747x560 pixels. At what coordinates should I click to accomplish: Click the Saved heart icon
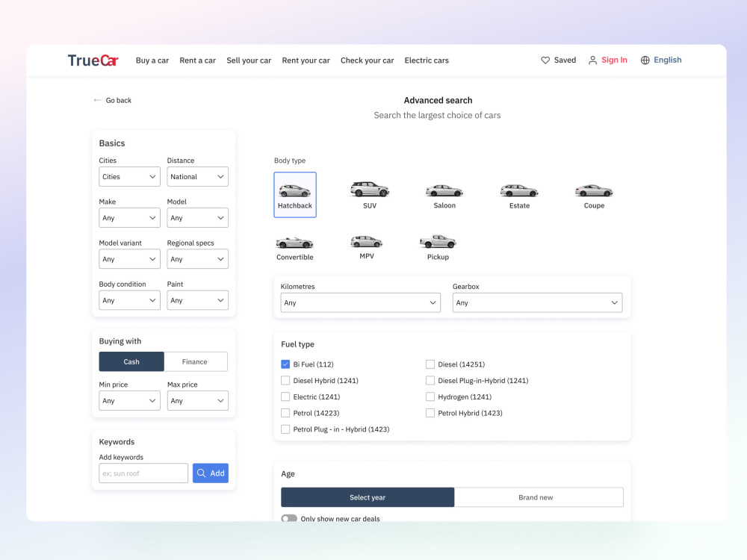click(x=545, y=60)
